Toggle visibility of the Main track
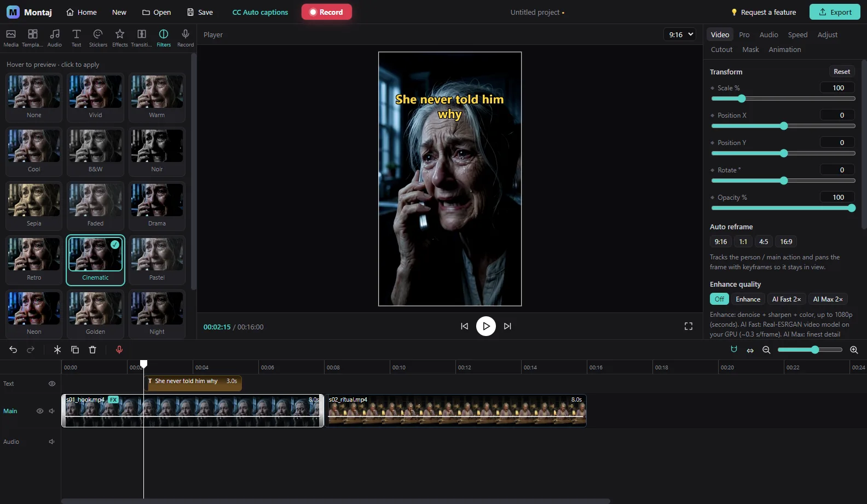The height and width of the screenshot is (504, 867). (40, 411)
